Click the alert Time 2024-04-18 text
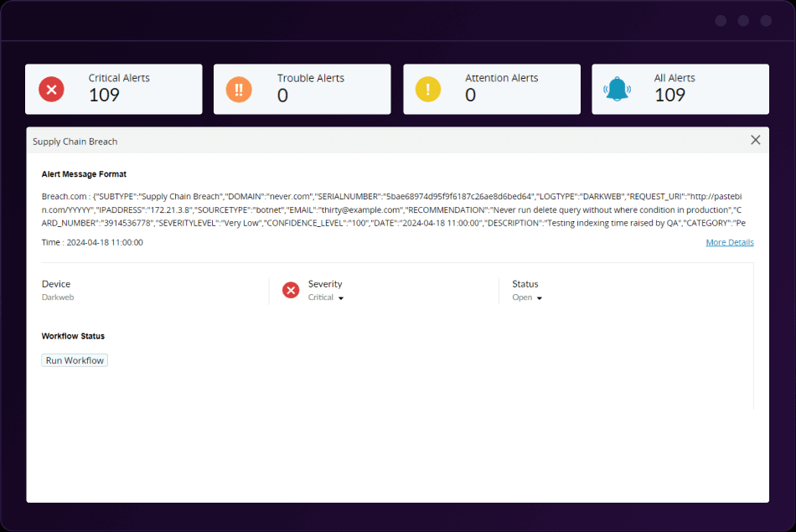Image resolution: width=796 pixels, height=532 pixels. pos(92,242)
